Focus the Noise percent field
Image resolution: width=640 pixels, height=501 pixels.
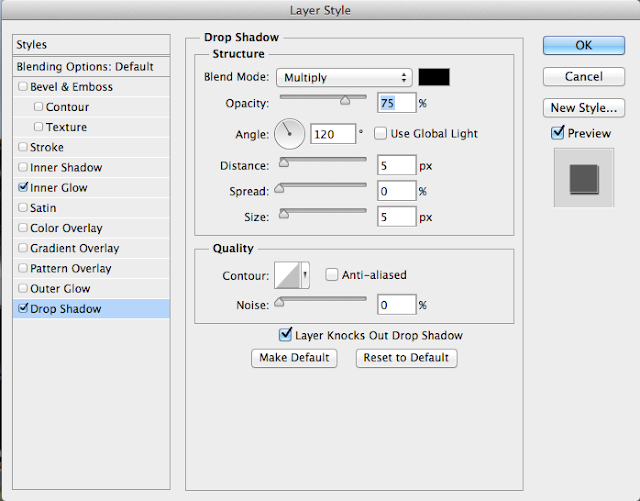(396, 305)
